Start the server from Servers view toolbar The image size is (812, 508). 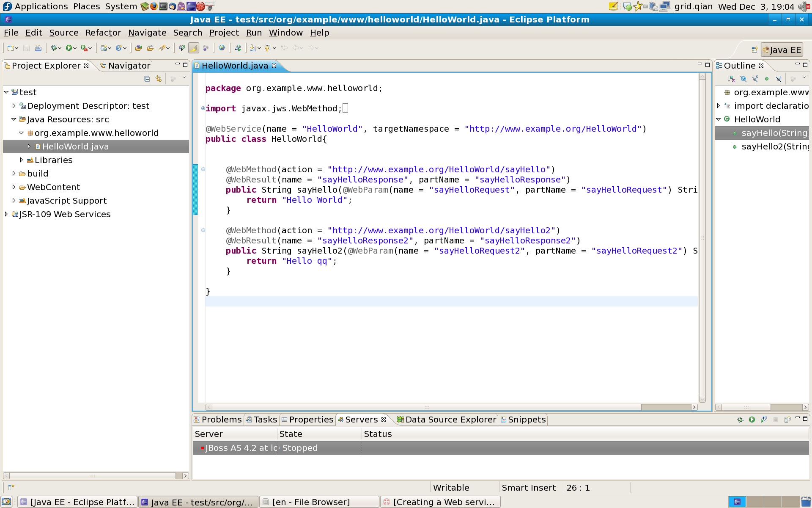752,420
